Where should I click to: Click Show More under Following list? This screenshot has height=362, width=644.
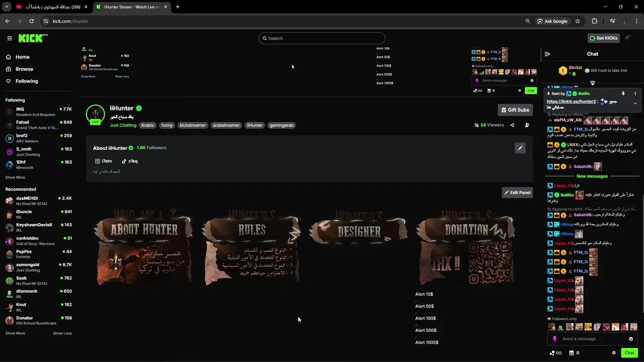[15, 177]
